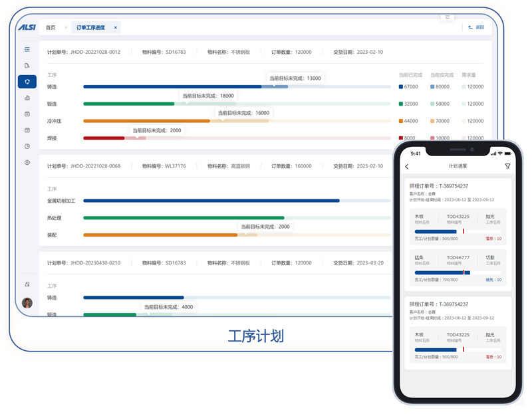This screenshot has height=414, width=532.
Task: Select the highlighted shield icon in sidebar
Action: tap(27, 82)
